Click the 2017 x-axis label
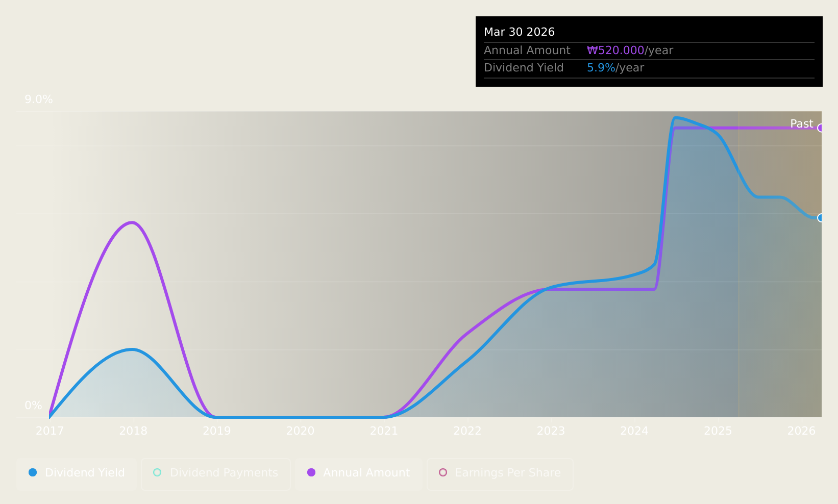838x504 pixels. (x=50, y=431)
